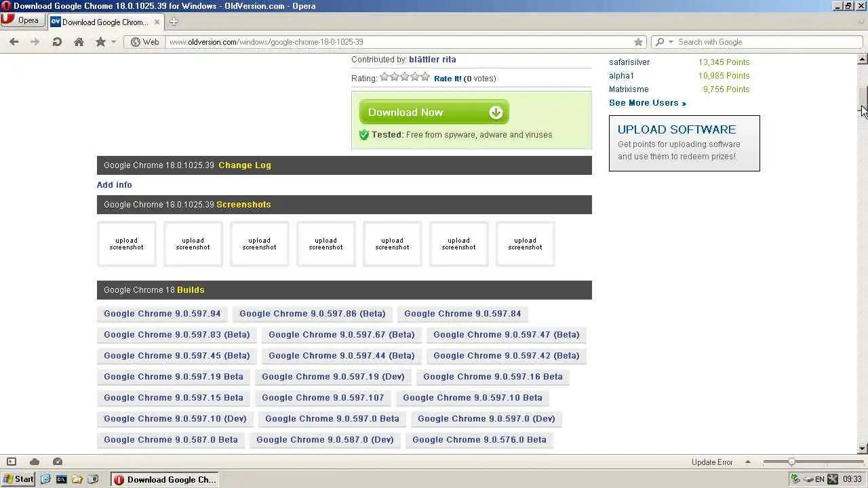Viewport: 868px width, 488px height.
Task: Open Opera Link cloud icon
Action: (x=35, y=462)
